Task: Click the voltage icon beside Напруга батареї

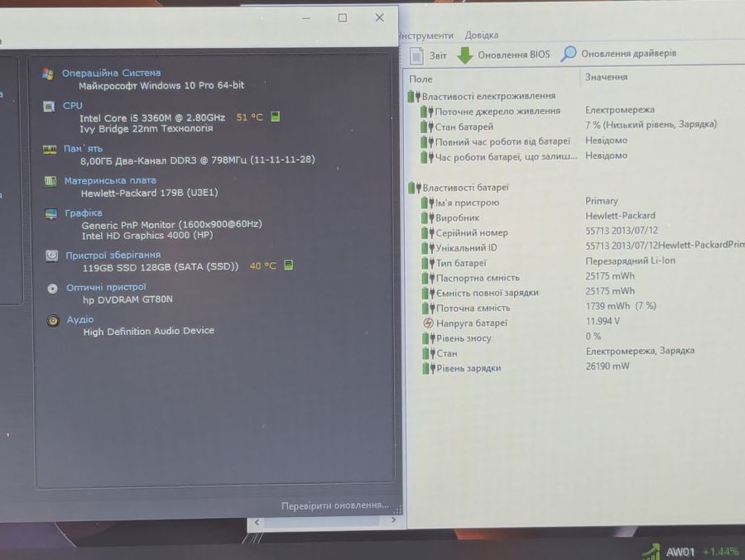Action: (x=428, y=323)
